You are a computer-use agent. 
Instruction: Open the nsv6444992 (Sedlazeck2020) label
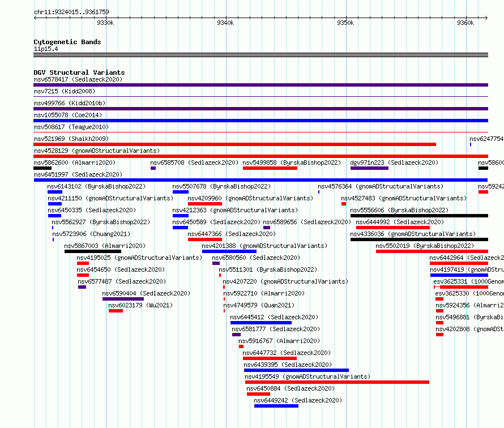(x=400, y=222)
